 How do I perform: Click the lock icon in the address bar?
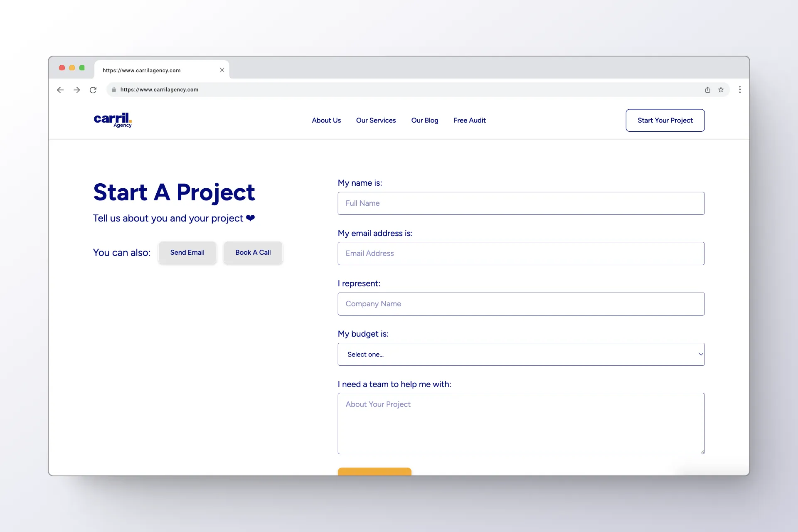click(114, 90)
